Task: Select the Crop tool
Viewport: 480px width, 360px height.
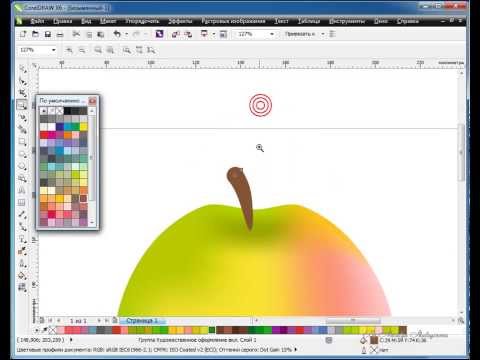Action: click(x=22, y=93)
